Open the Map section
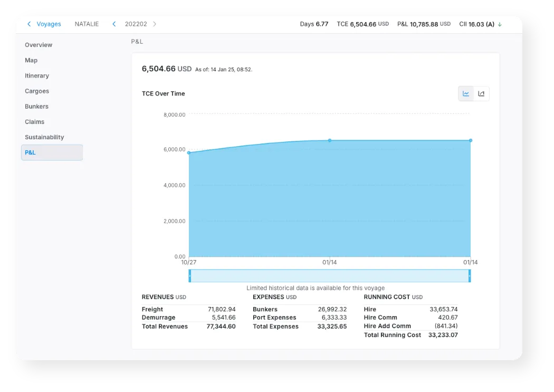 tap(31, 60)
